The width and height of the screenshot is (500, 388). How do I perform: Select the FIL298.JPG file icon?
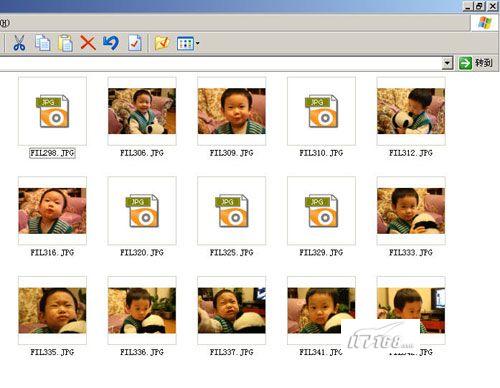pos(52,111)
